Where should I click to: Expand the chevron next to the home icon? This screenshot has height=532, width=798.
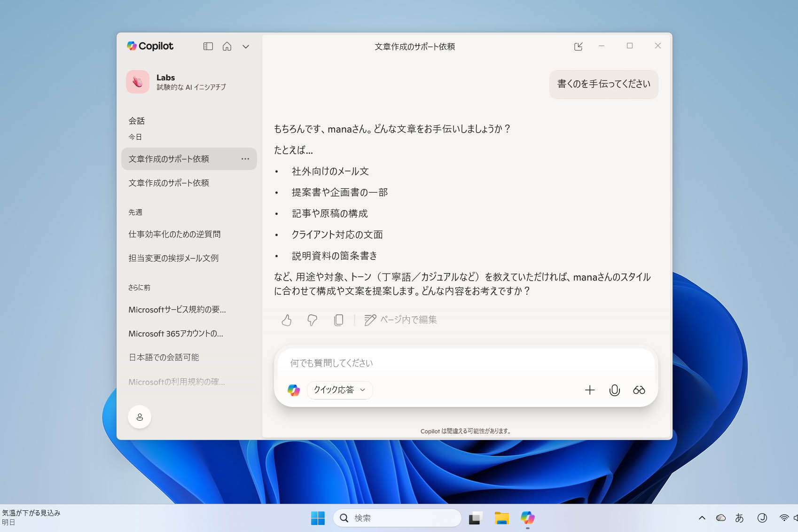(x=246, y=46)
